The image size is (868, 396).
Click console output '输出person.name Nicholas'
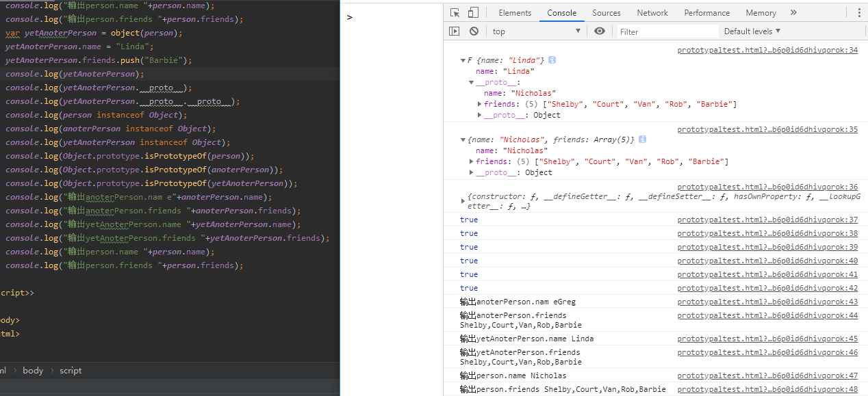tap(513, 375)
